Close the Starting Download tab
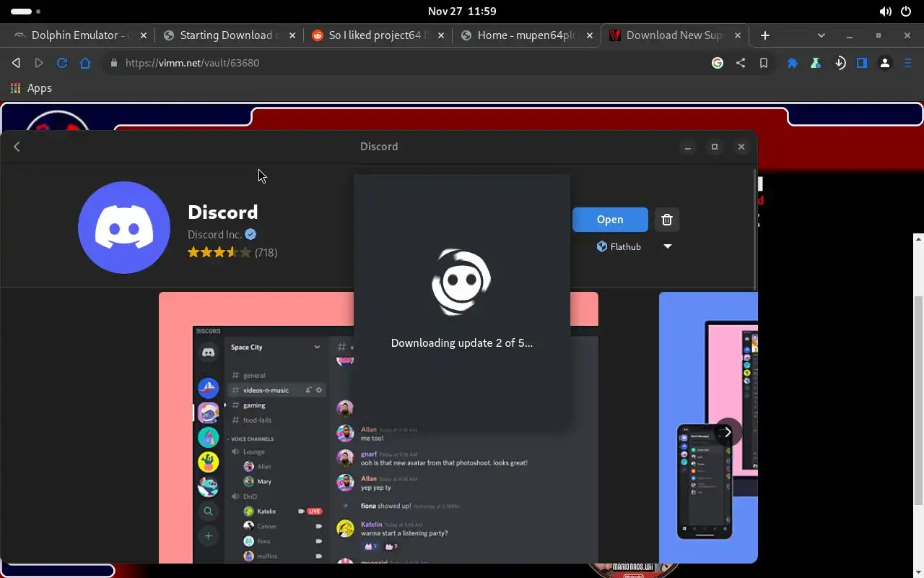924x578 pixels. pos(292,35)
